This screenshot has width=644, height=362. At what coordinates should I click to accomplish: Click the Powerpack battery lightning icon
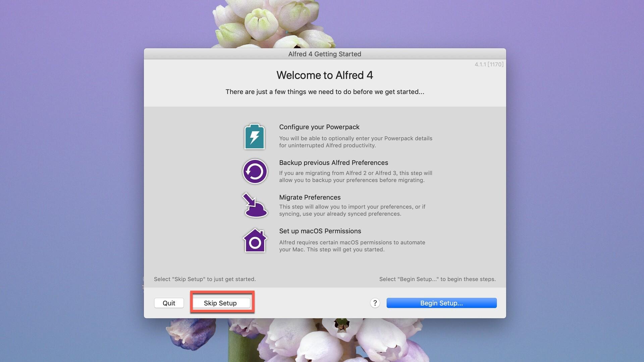coord(255,137)
